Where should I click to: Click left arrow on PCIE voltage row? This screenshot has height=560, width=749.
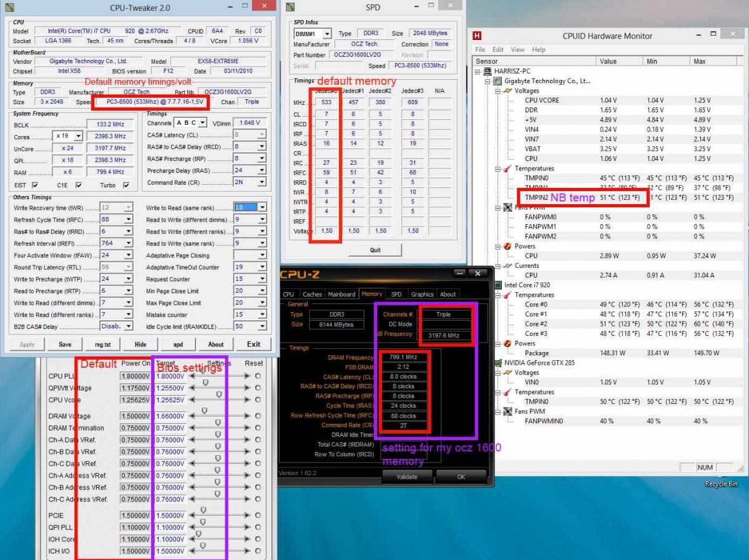(x=191, y=516)
